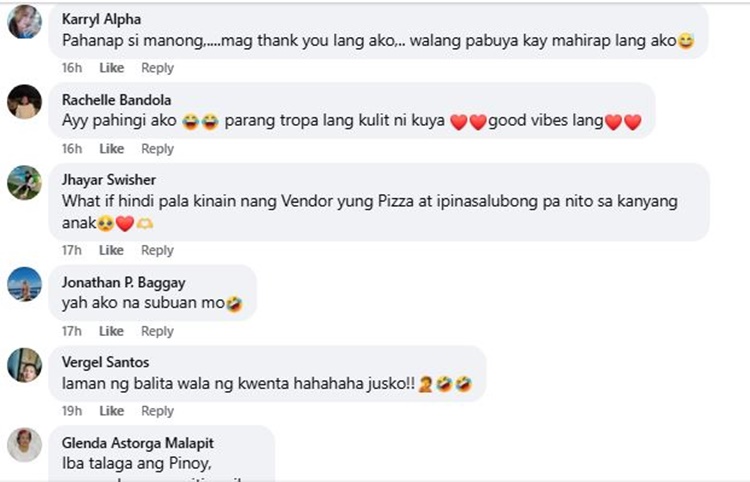
Task: Reply to Vergel Santos's comment
Action: pos(157,411)
